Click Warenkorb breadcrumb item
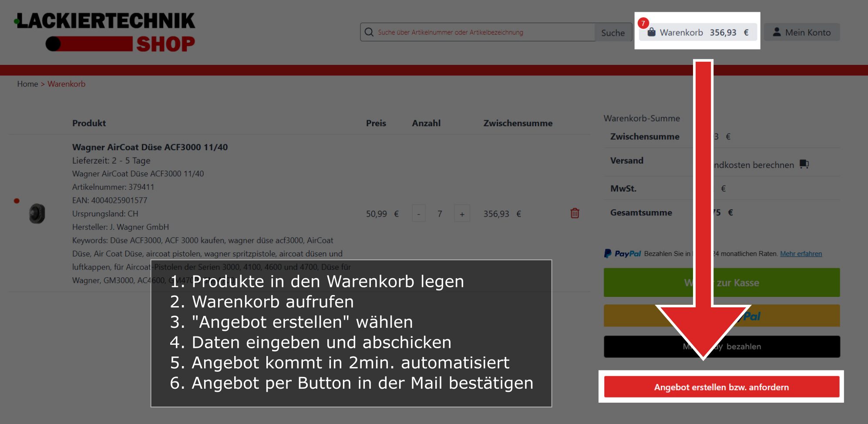 pos(66,84)
